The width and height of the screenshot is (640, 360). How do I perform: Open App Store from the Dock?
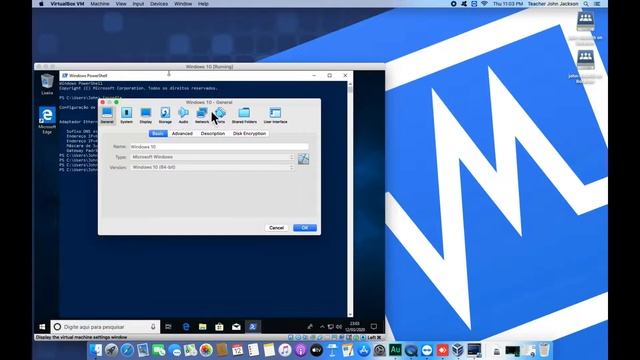pyautogui.click(x=364, y=350)
